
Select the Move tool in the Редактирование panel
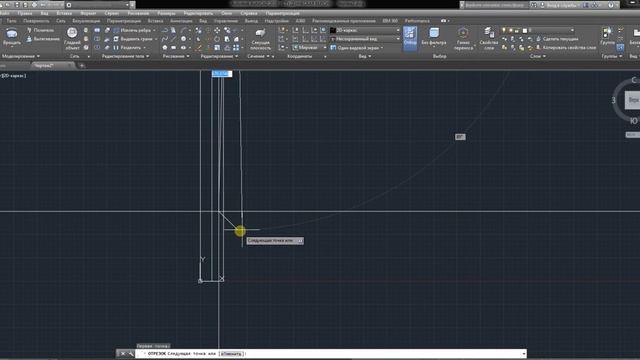point(217,30)
